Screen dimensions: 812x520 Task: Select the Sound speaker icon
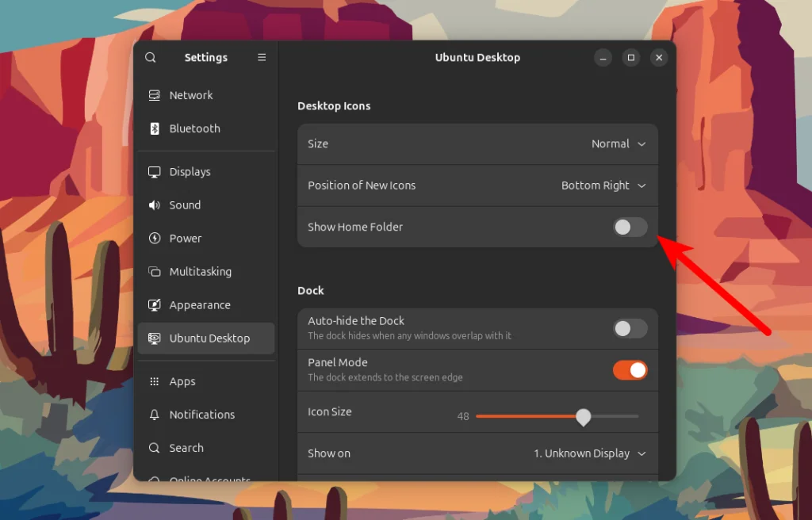pyautogui.click(x=154, y=205)
